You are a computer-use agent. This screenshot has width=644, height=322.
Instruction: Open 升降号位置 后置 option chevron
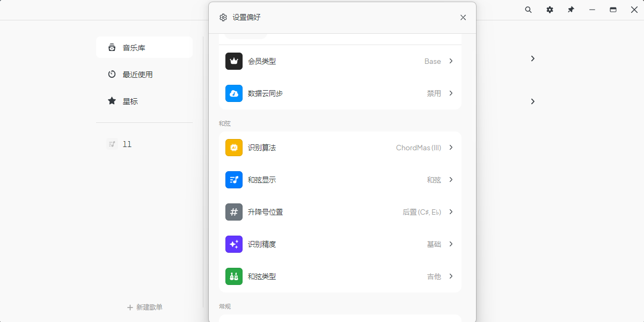pos(451,212)
